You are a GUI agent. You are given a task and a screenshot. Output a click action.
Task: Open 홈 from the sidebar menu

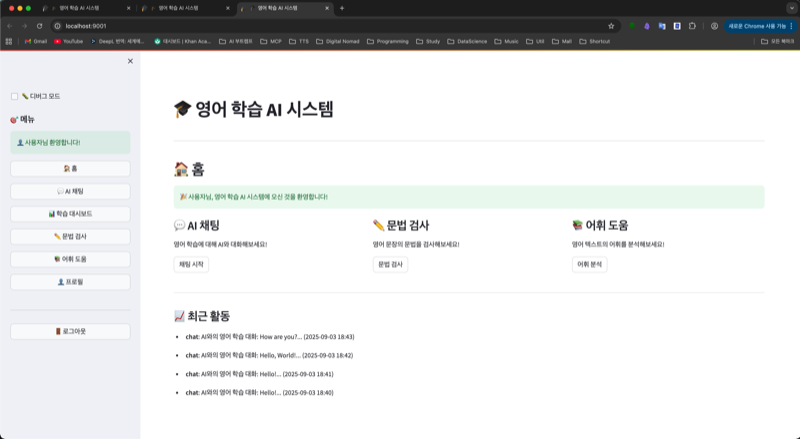pyautogui.click(x=70, y=168)
